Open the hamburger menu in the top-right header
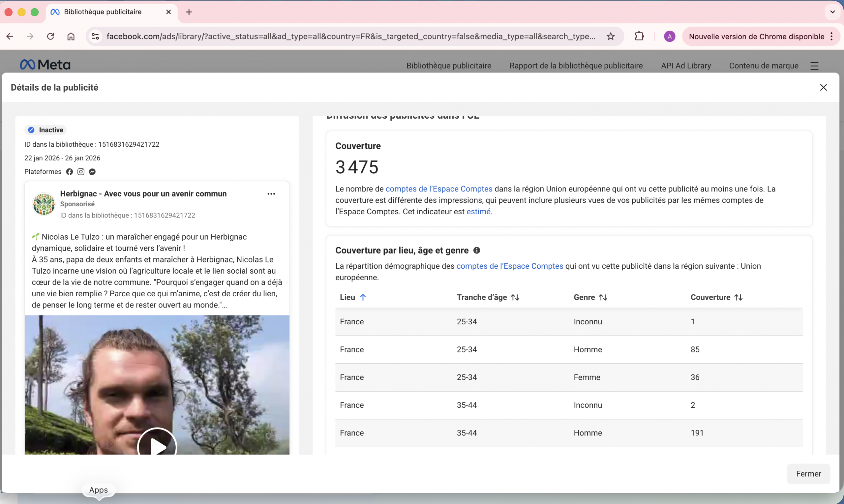 (814, 66)
